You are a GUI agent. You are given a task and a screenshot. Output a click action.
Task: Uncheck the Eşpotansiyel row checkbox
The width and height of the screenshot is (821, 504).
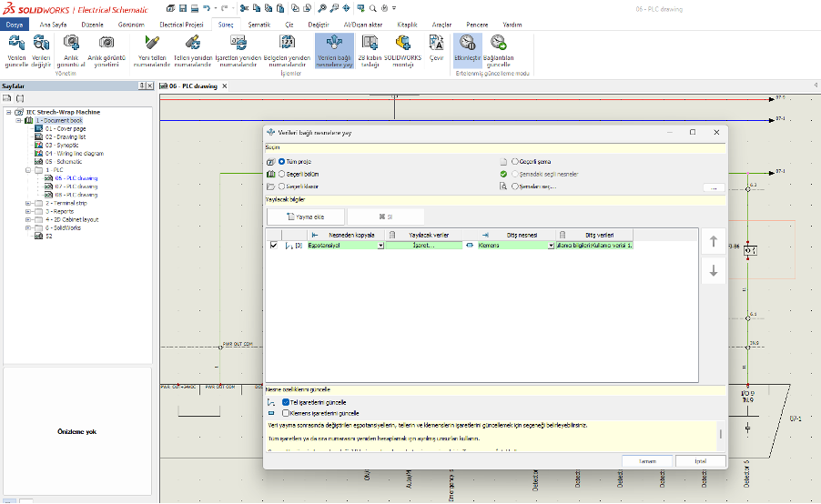(x=273, y=245)
